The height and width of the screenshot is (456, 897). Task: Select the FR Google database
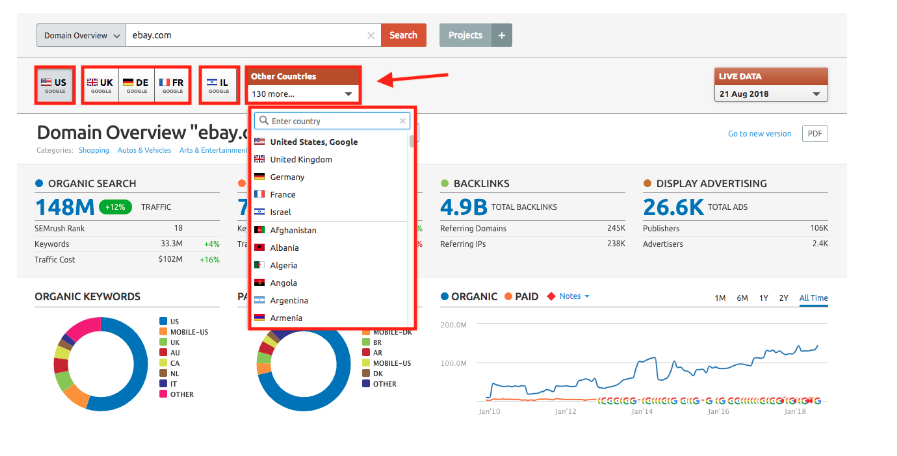(172, 85)
